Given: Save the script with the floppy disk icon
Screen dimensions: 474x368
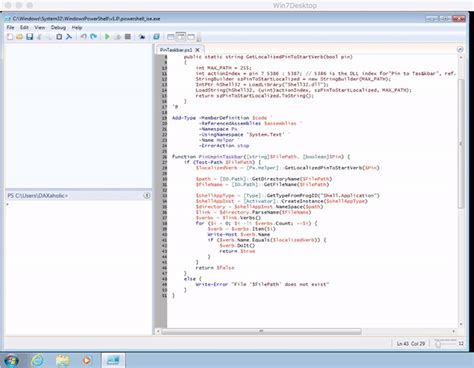Looking at the screenshot, I should pos(30,37).
